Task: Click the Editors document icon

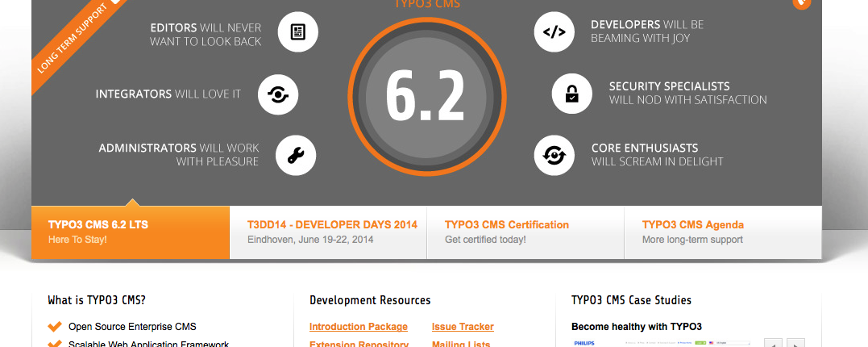Action: (298, 32)
